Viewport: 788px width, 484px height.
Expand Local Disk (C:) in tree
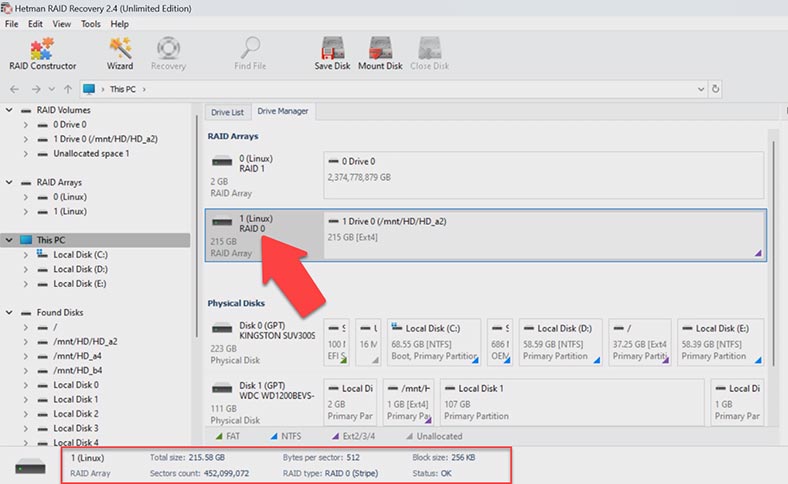point(26,254)
